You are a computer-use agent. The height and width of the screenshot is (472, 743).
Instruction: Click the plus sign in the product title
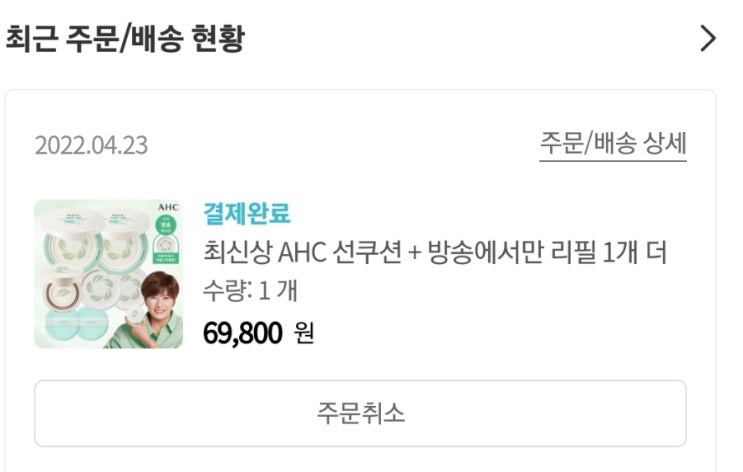[414, 253]
